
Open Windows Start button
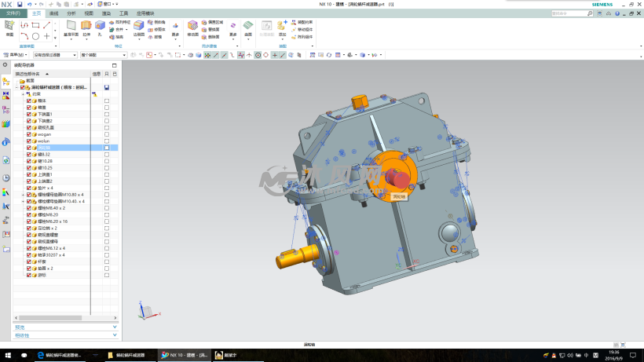[8, 356]
